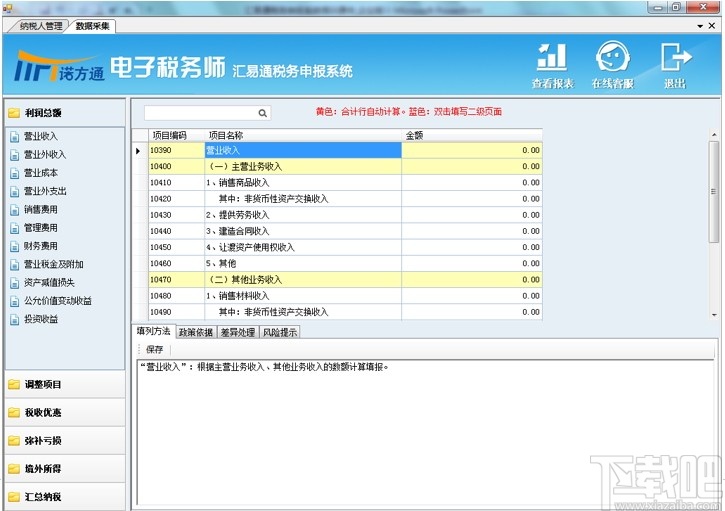The width and height of the screenshot is (725, 511).
Task: Select the 政策依据 tab
Action: point(196,332)
